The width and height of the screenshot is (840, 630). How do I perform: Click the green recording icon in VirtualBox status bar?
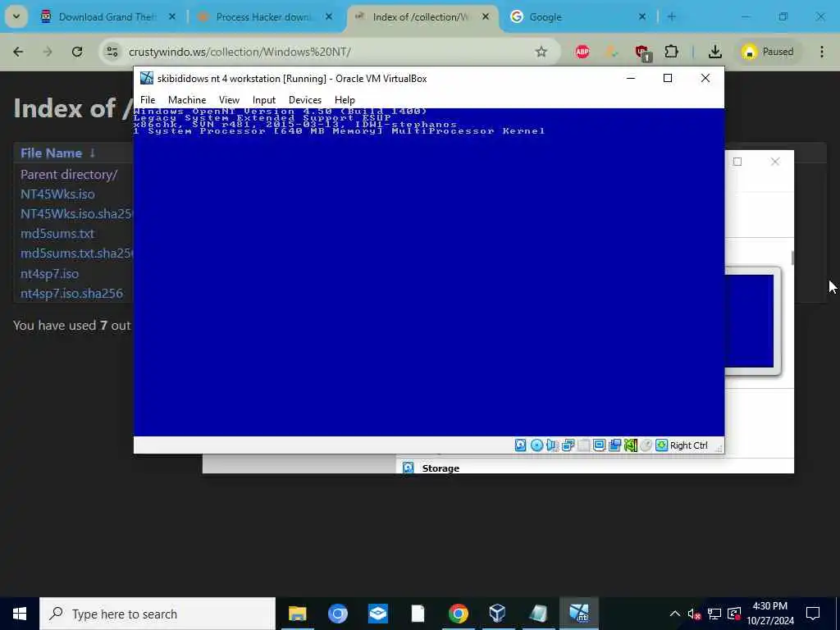point(631,445)
